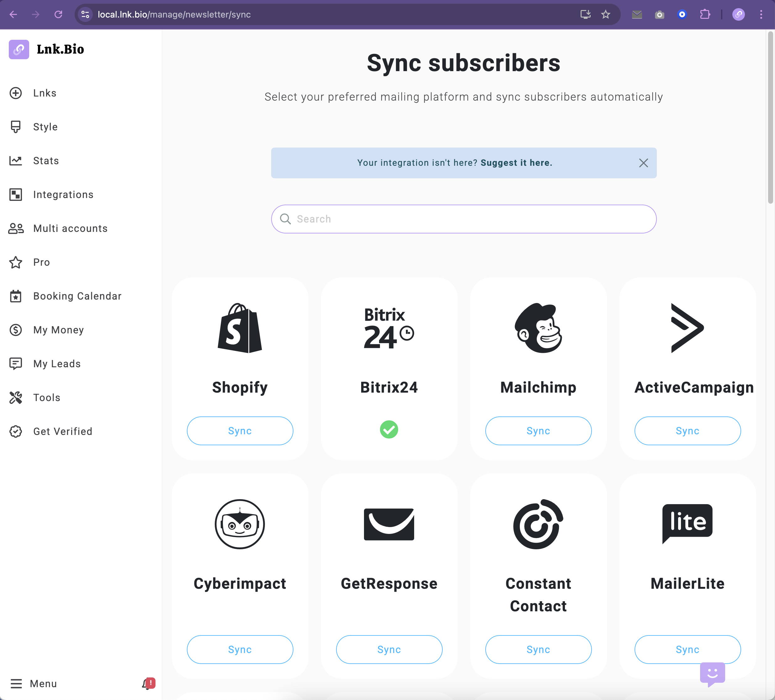The width and height of the screenshot is (775, 700).
Task: Click the Cyberimpact robot logo
Action: click(x=240, y=524)
